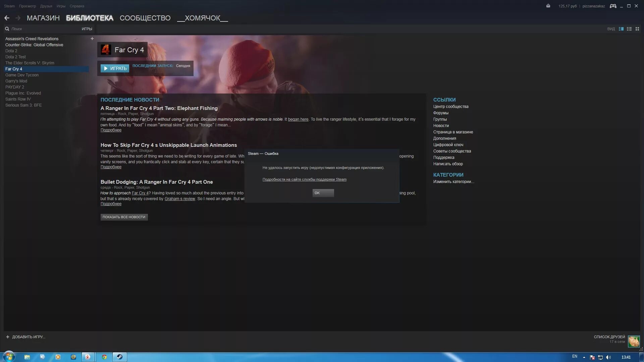Go back with the left arrow
The height and width of the screenshot is (362, 644).
pyautogui.click(x=7, y=18)
